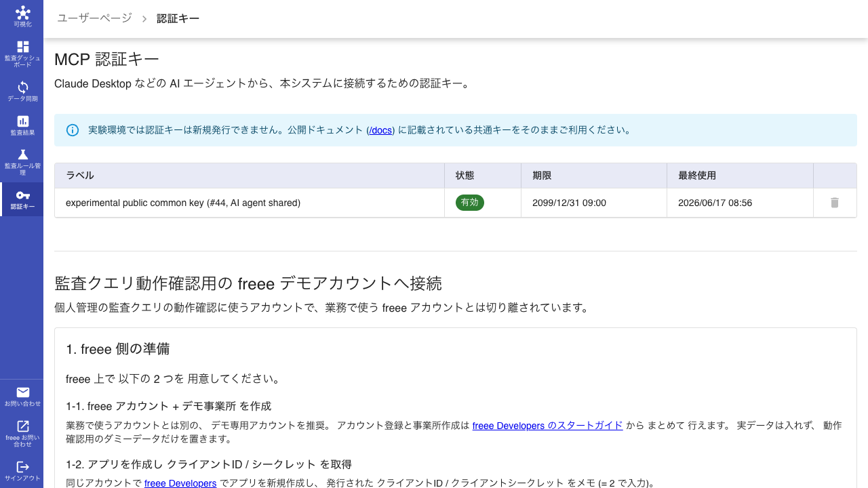Open the /docs link in the notice

(380, 130)
